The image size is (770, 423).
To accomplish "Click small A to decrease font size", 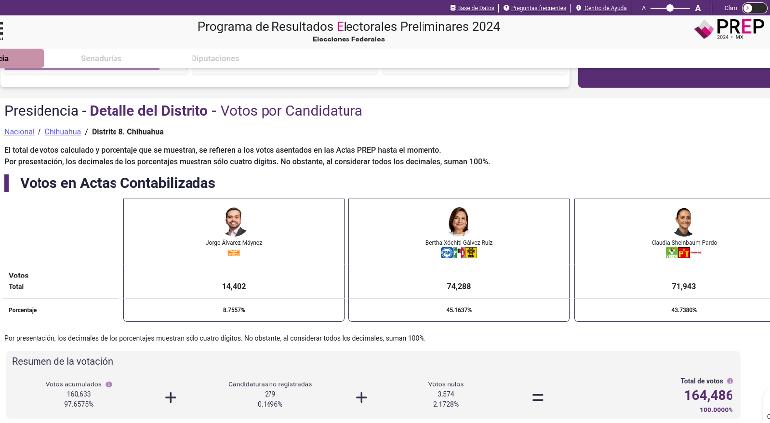I will (644, 7).
